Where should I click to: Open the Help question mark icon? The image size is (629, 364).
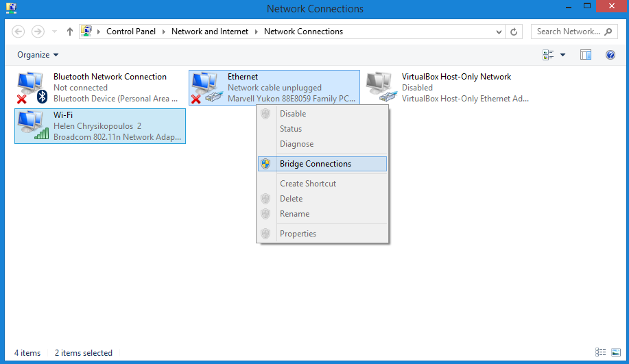[610, 55]
